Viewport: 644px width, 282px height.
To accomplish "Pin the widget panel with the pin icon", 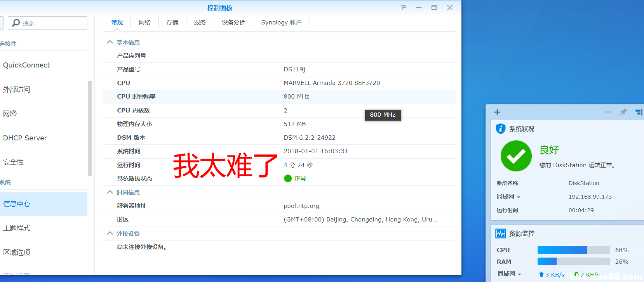I will point(623,112).
